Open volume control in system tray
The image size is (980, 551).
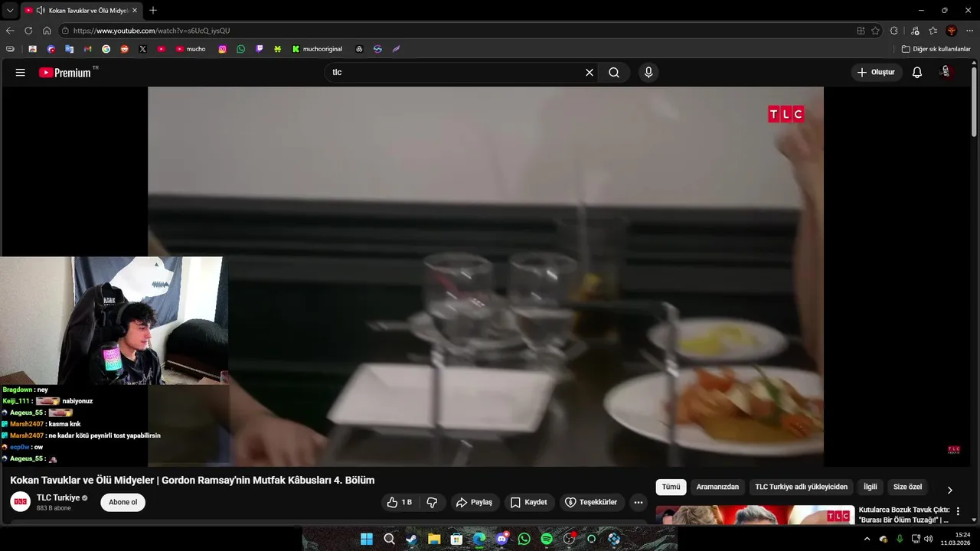pos(929,539)
